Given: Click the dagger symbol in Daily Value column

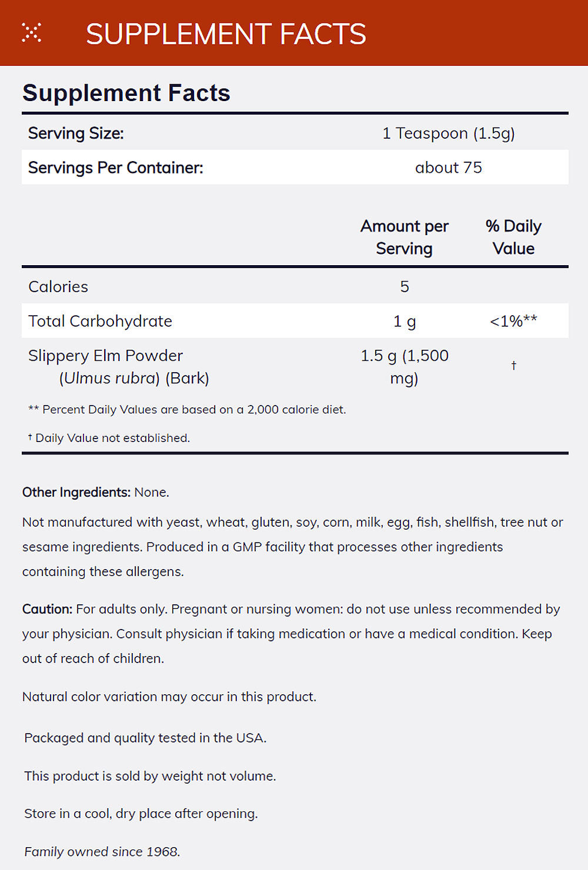Looking at the screenshot, I should (x=513, y=366).
